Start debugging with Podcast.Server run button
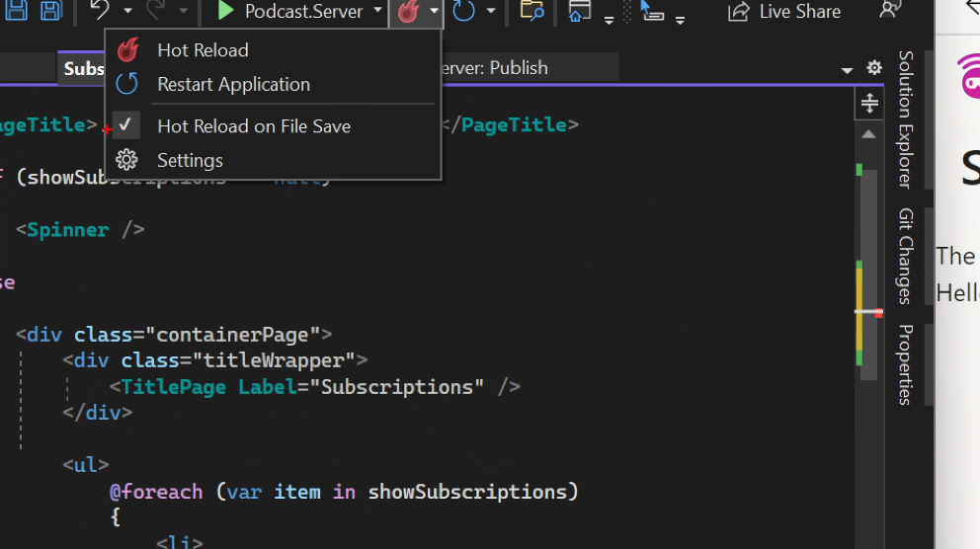The height and width of the screenshot is (549, 980). (226, 12)
